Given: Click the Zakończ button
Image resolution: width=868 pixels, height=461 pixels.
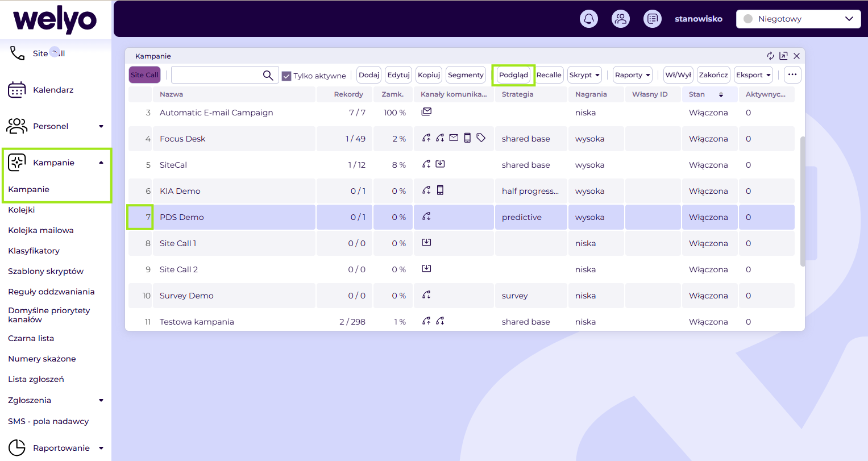Looking at the screenshot, I should (x=713, y=75).
